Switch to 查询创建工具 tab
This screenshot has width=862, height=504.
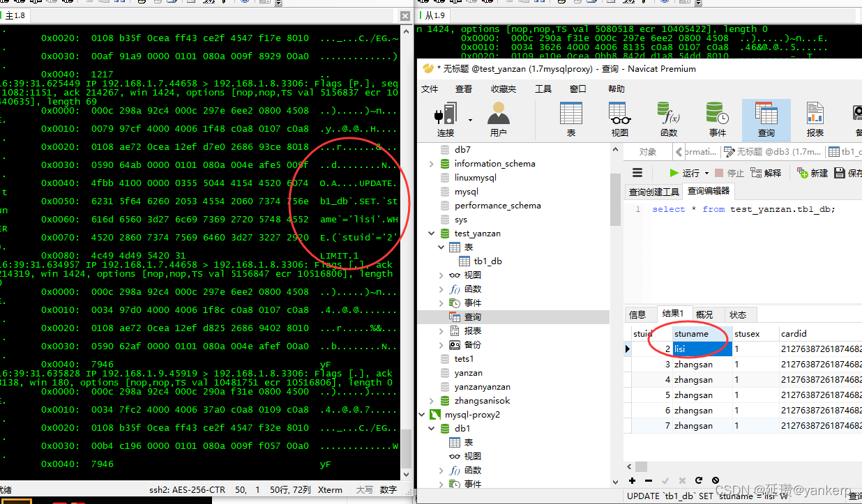coord(654,192)
